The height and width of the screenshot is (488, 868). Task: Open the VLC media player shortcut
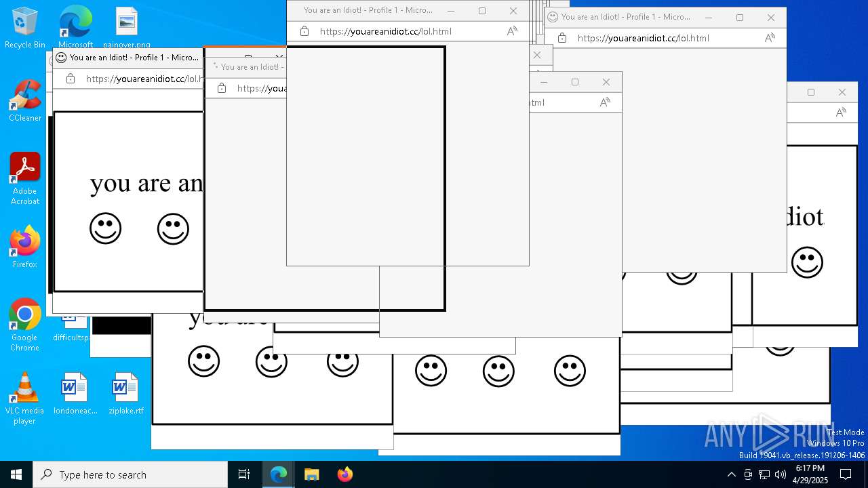[25, 399]
